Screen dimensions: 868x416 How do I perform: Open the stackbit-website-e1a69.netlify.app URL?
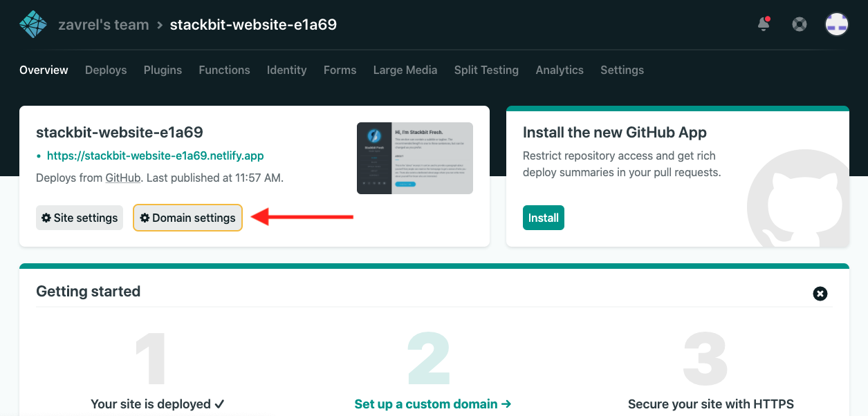155,155
